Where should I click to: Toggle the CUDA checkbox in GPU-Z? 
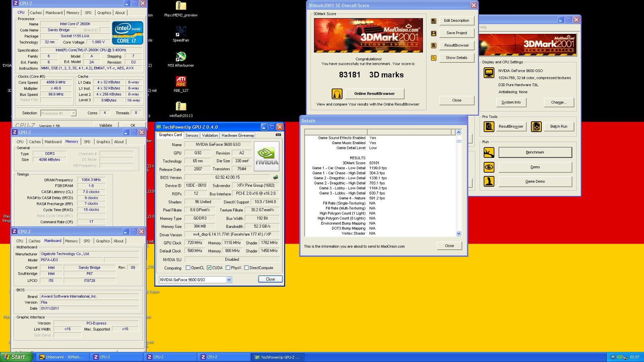[x=209, y=268]
